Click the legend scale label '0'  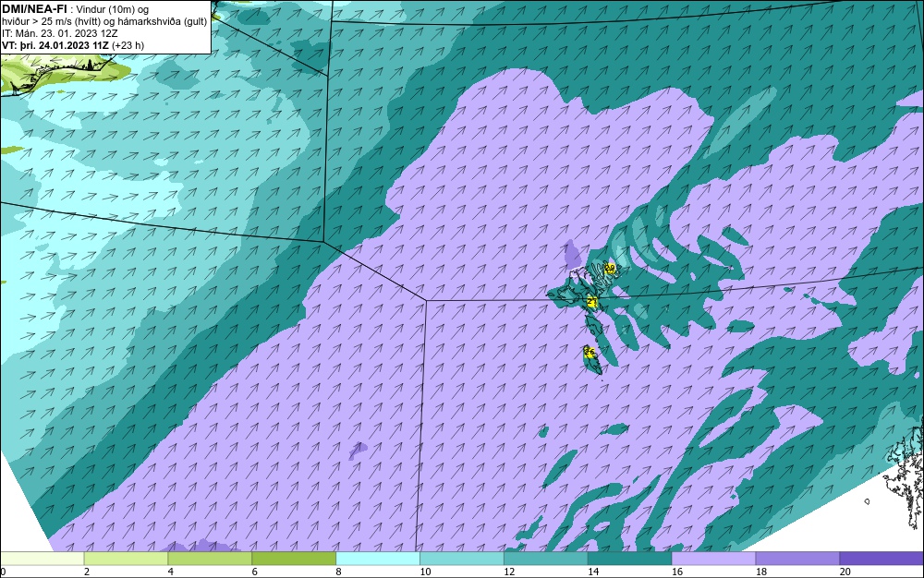pos(3,572)
